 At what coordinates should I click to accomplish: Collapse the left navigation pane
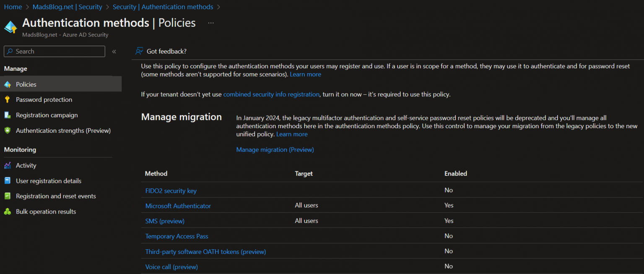pos(114,51)
